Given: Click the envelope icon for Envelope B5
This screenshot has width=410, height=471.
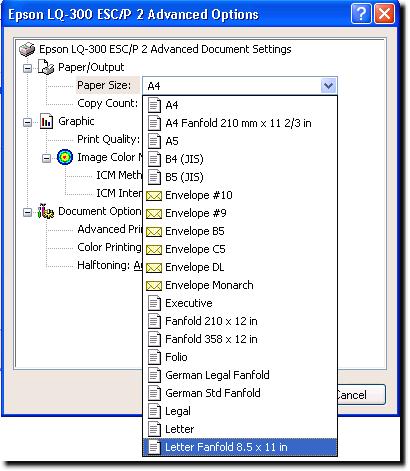Looking at the screenshot, I should [x=154, y=232].
